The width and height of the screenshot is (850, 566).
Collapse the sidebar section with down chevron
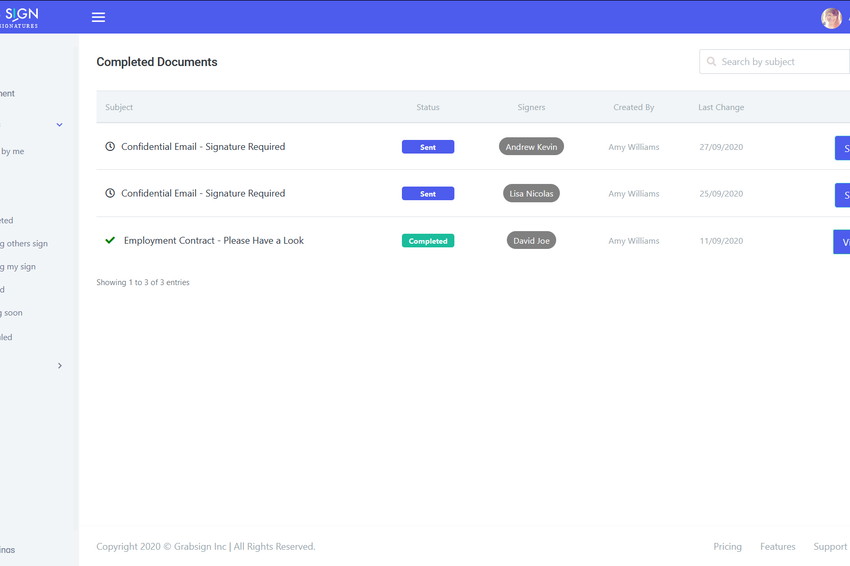[60, 125]
